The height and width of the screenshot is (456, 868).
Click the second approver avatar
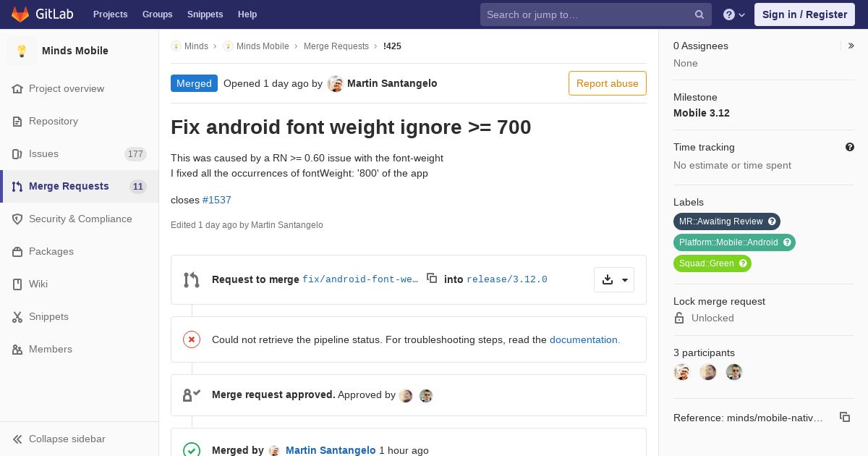pos(426,395)
